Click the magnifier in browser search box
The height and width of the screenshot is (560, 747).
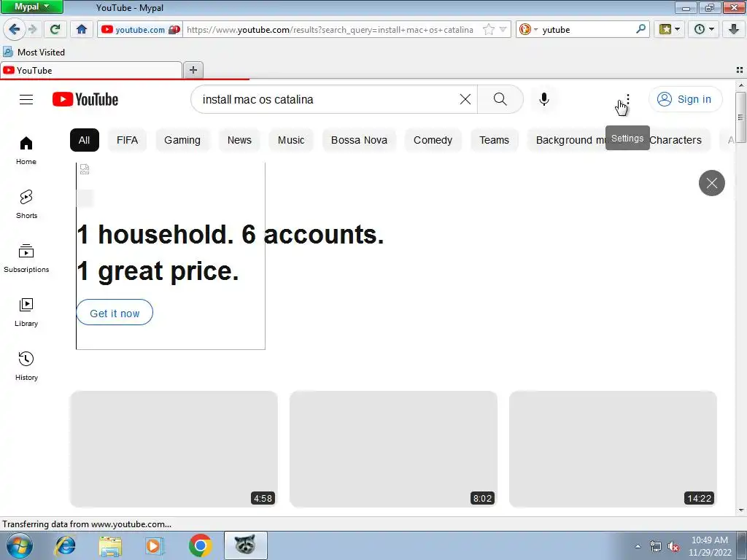[x=640, y=29]
